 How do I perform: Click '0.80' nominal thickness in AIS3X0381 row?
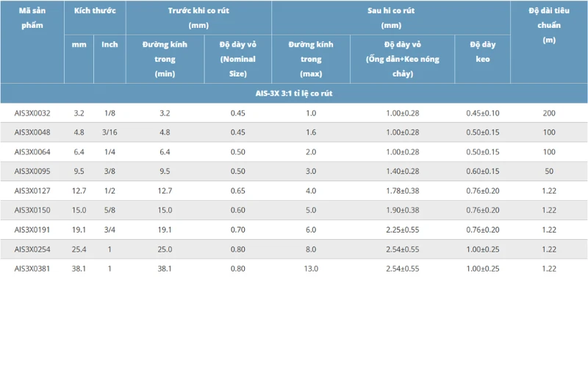pos(237,269)
